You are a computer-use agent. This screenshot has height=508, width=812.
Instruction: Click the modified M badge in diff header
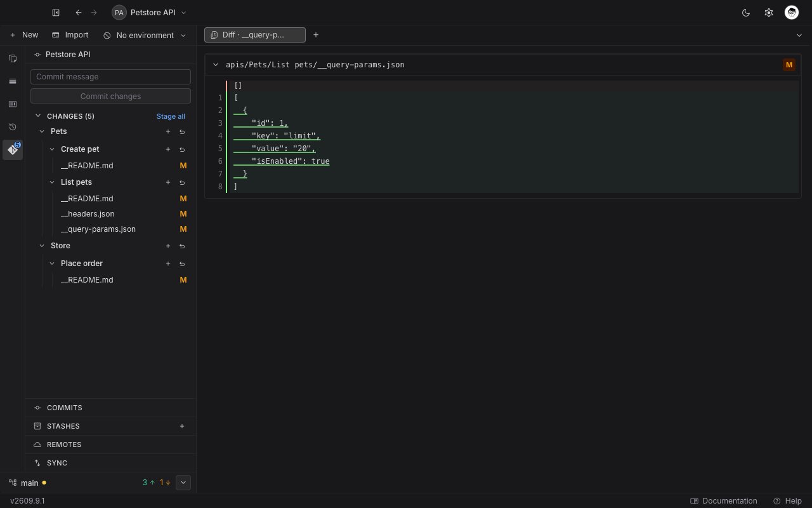click(789, 65)
